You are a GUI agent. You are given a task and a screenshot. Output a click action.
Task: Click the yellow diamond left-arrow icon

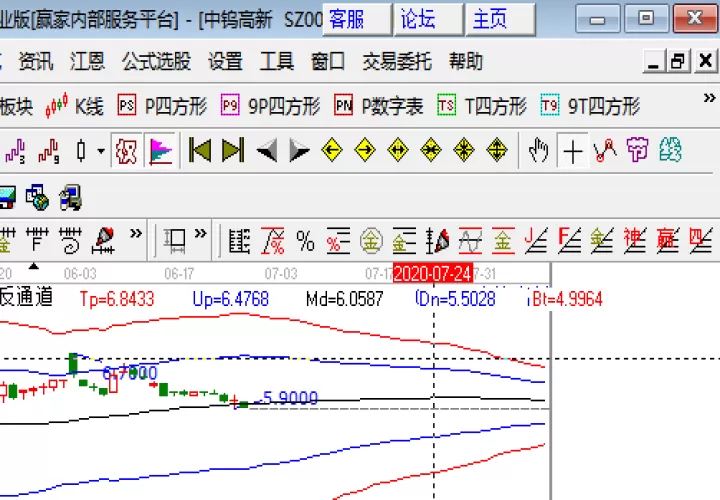(x=332, y=150)
